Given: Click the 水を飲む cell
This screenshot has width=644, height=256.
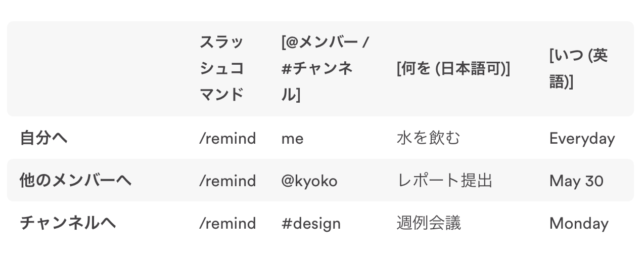Looking at the screenshot, I should click(x=429, y=138).
